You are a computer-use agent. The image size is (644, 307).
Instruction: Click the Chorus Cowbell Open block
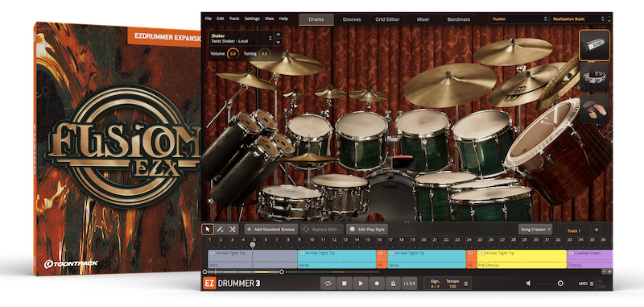tap(589, 259)
